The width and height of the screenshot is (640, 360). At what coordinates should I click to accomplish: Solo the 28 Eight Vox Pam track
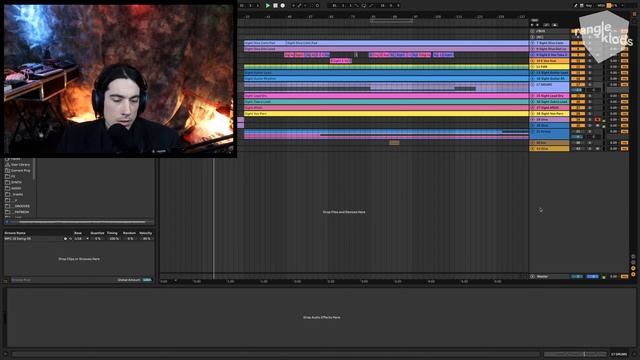pos(589,113)
